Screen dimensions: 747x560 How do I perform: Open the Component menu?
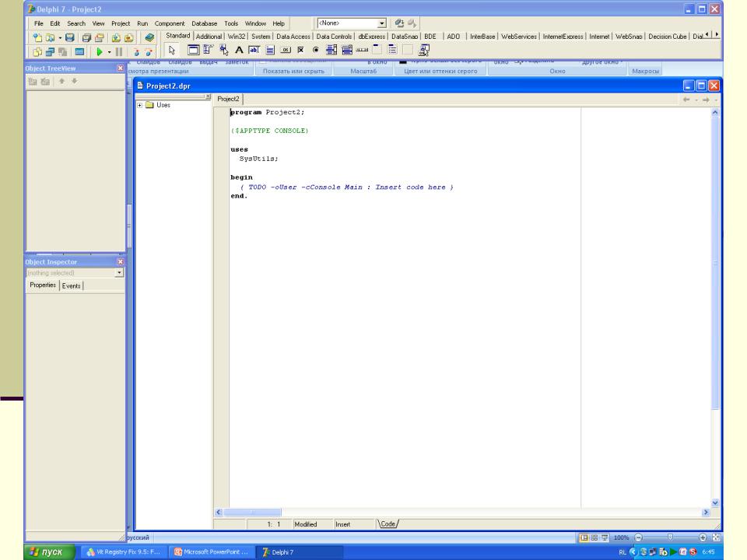[x=169, y=23]
